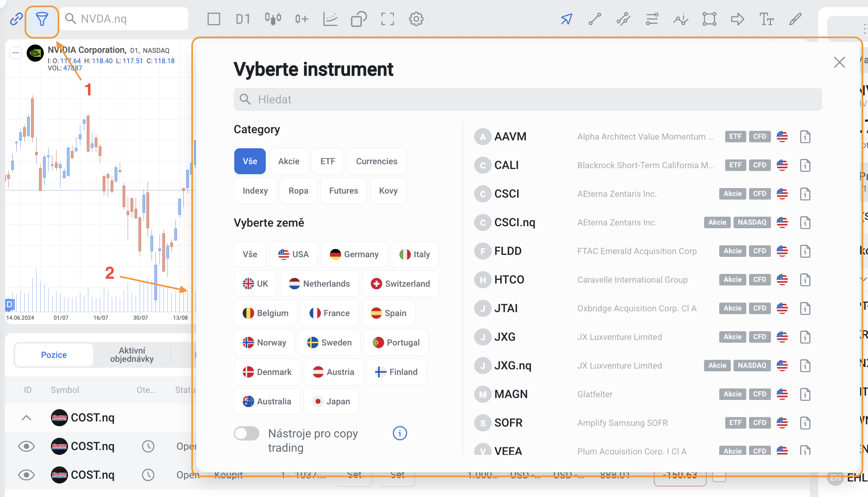This screenshot has width=868, height=497.
Task: Select the candlestick chart type icon
Action: [273, 19]
